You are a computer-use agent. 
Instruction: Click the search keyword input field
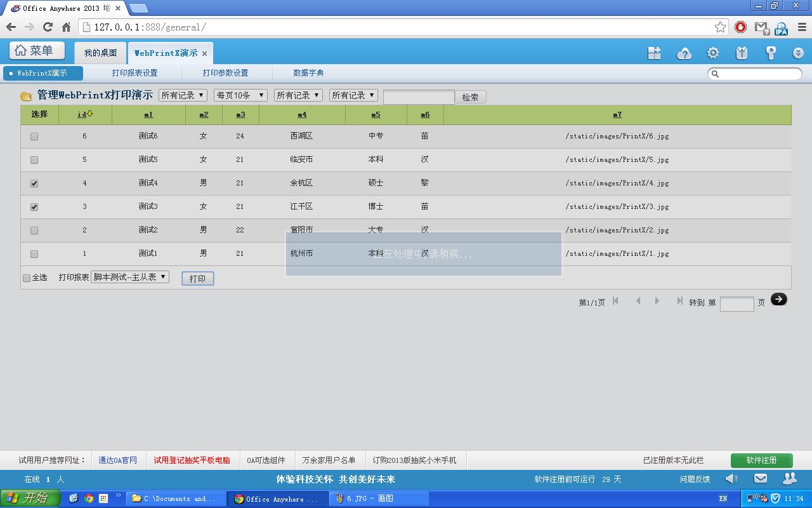(419, 97)
